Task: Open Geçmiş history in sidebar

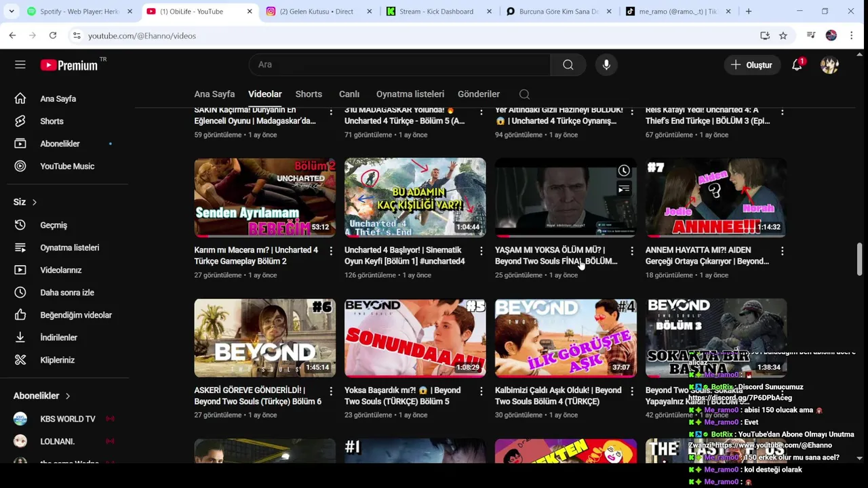Action: (64, 225)
